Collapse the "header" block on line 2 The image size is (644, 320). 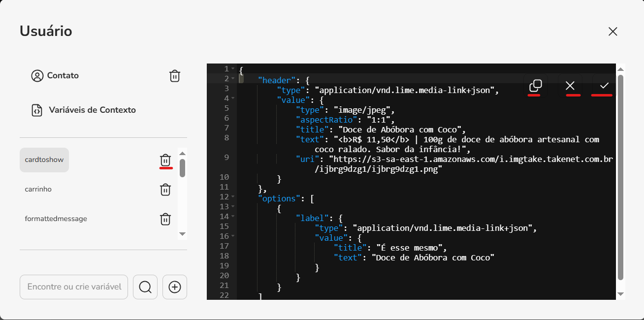pos(233,79)
